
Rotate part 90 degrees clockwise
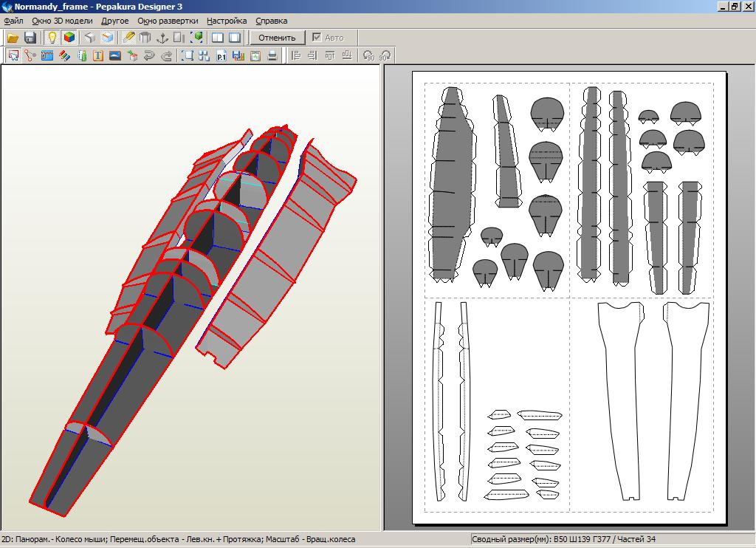(385, 55)
